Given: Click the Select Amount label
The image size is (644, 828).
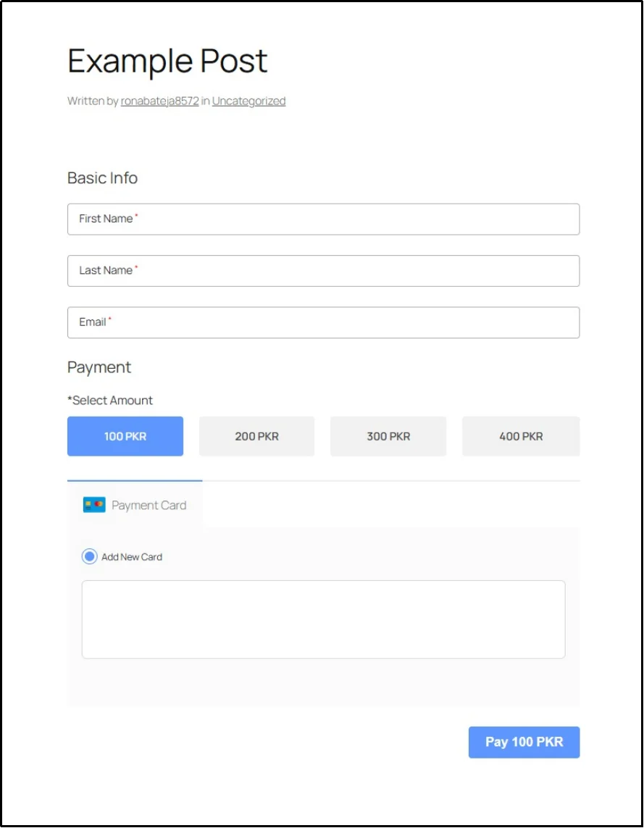Looking at the screenshot, I should pyautogui.click(x=110, y=400).
